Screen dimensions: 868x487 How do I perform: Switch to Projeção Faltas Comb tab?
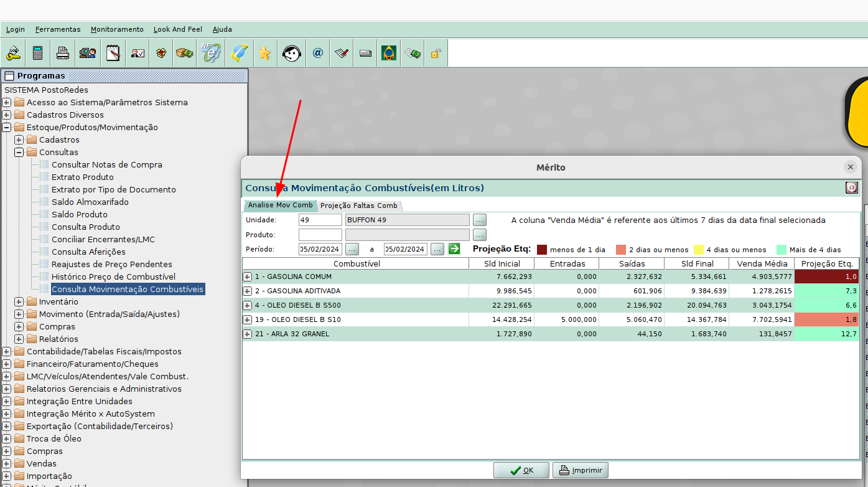[x=358, y=206]
